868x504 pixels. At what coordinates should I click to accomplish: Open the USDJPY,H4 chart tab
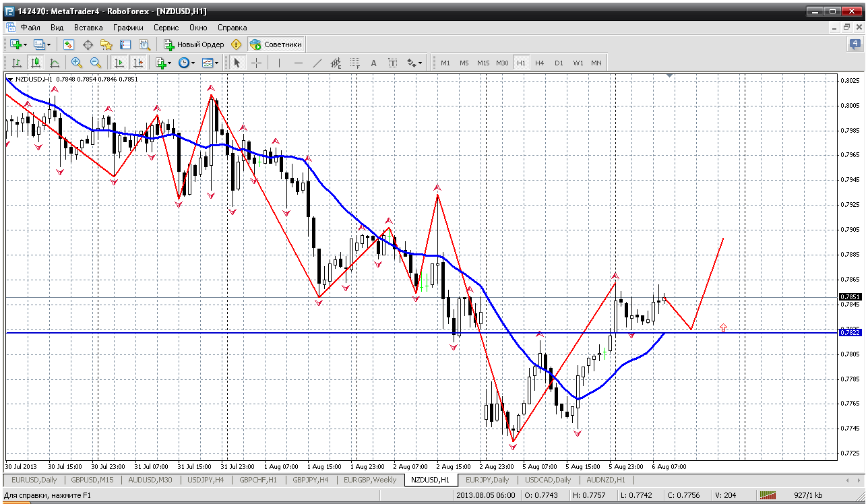tap(206, 480)
